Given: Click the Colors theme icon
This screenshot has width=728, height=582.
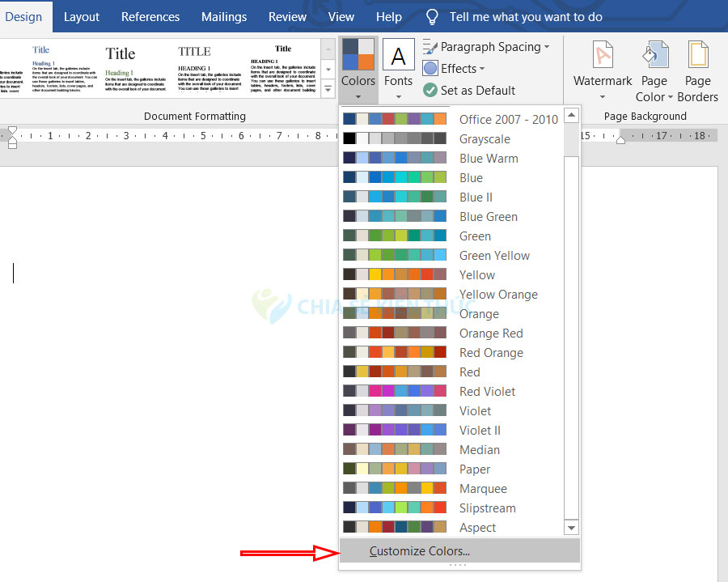Looking at the screenshot, I should (358, 54).
